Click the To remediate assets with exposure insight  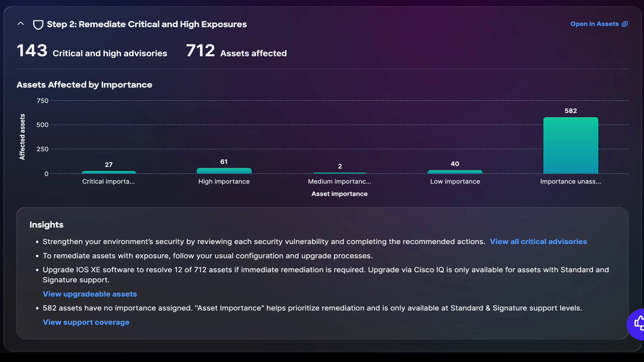coord(208,256)
